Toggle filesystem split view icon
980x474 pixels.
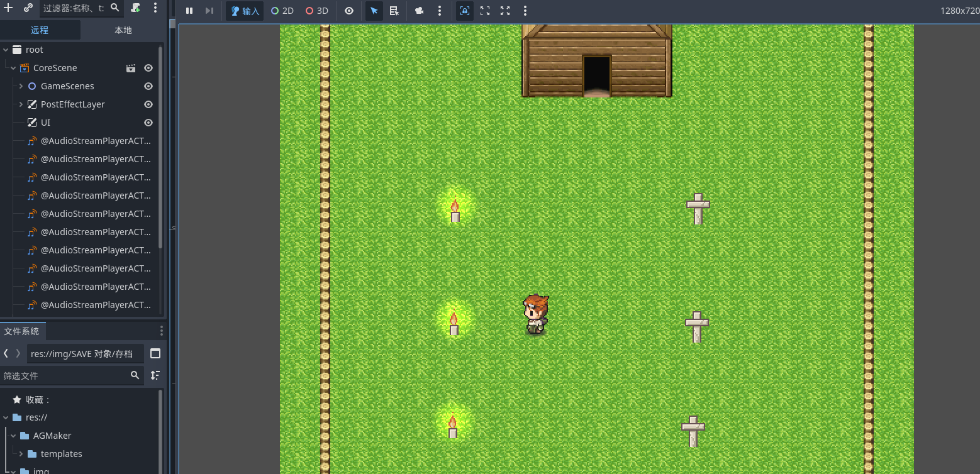click(156, 353)
